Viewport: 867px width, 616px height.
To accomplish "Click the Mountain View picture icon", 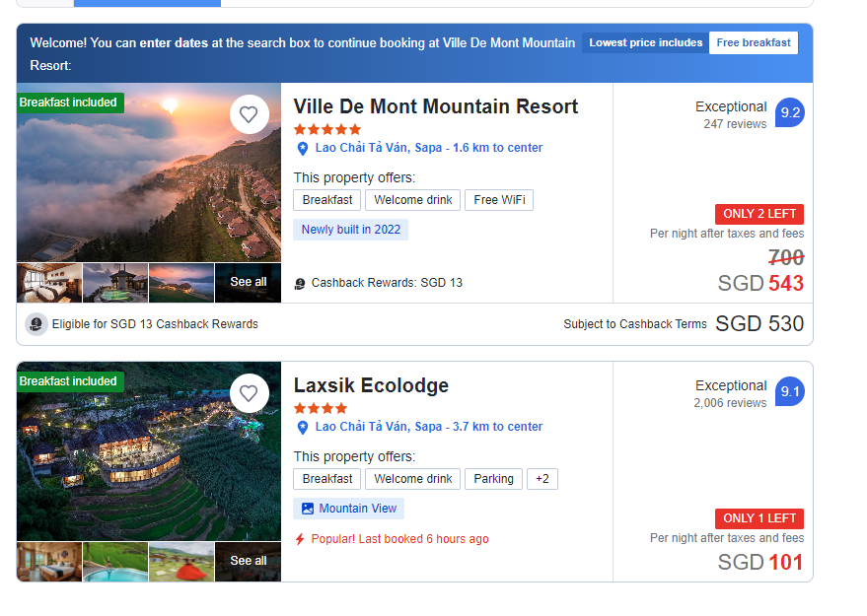I will (308, 509).
